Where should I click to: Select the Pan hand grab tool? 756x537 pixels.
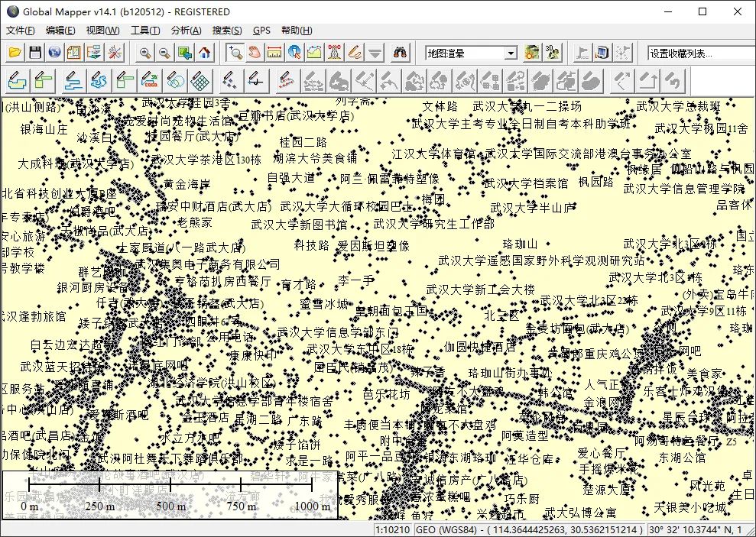pos(255,53)
